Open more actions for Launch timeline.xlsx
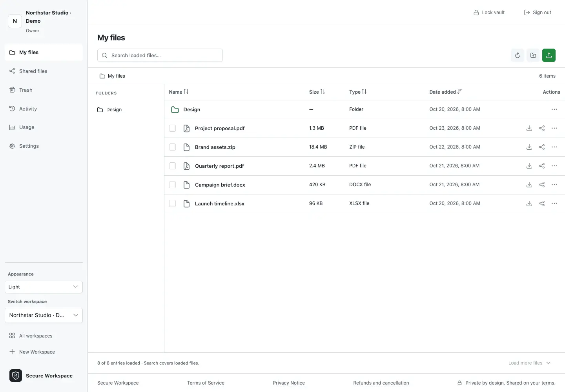The image size is (565, 392). [x=554, y=203]
